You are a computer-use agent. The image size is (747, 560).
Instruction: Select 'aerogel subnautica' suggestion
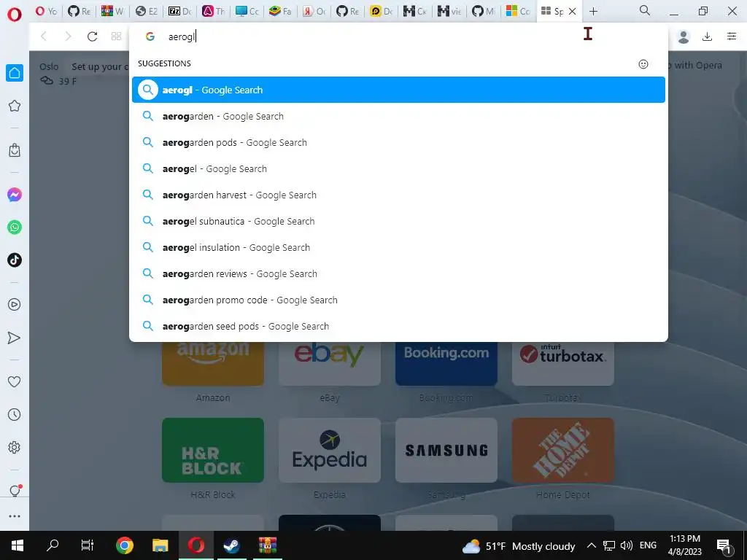pos(398,221)
